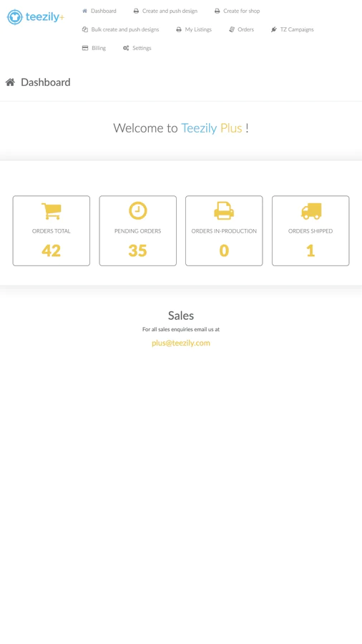The width and height of the screenshot is (362, 644).
Task: Click the clock icon in Pending Orders
Action: 138,210
